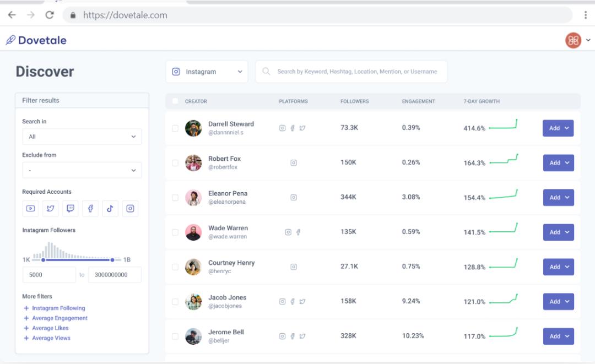Screen dimensions: 595x364
Task: Click the Followers column header
Action: tap(354, 101)
